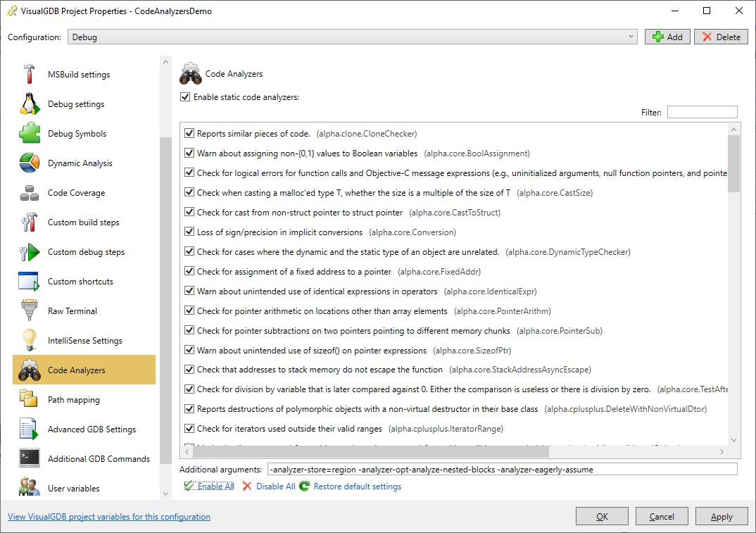
Task: Click the OK button
Action: pyautogui.click(x=603, y=516)
